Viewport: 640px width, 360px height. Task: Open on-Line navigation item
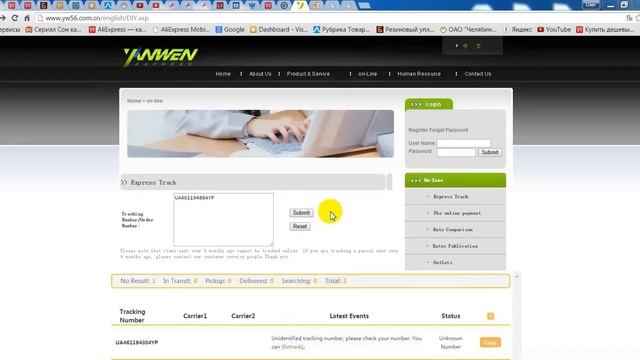pos(367,74)
